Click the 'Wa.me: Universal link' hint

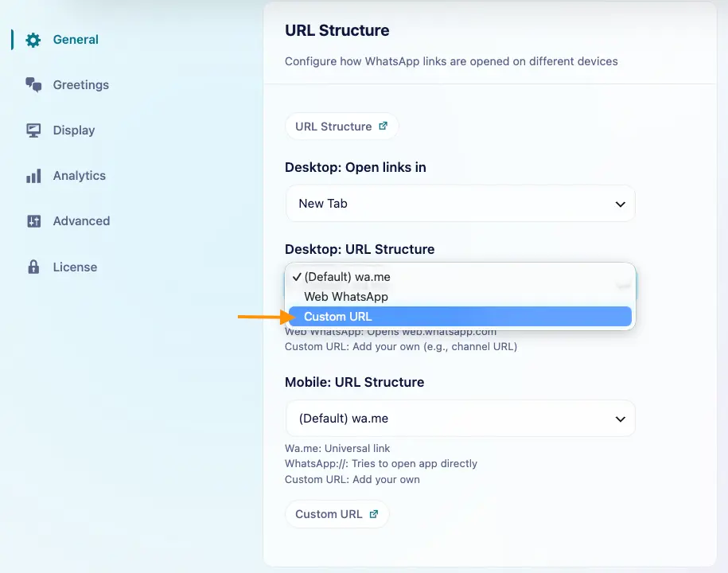point(337,448)
